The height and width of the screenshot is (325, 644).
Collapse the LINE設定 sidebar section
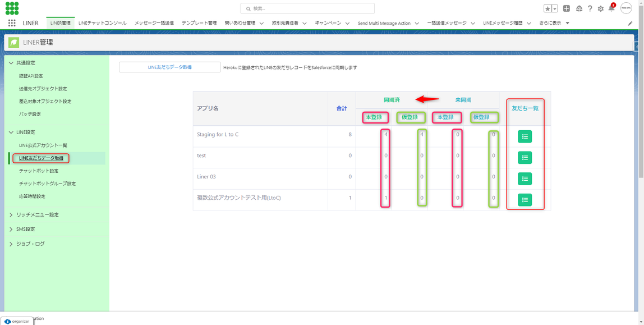(11, 132)
